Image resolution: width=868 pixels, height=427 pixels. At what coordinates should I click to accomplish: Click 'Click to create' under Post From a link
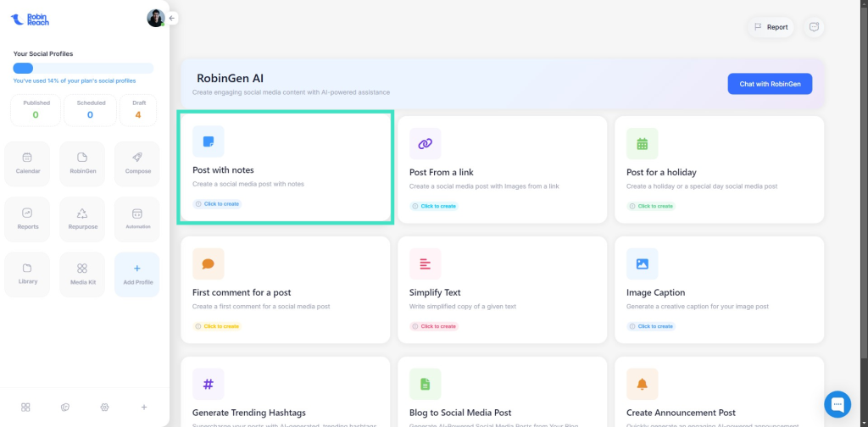[434, 207]
